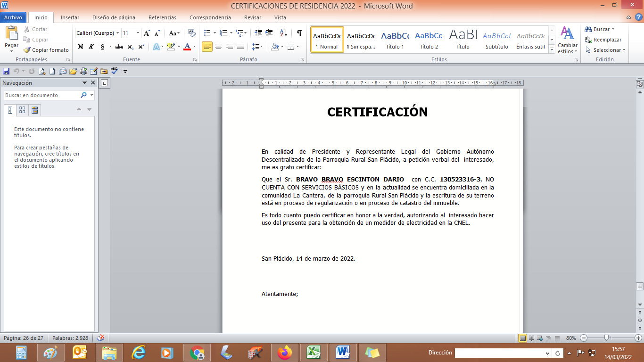Toggle italic formatting

91,47
